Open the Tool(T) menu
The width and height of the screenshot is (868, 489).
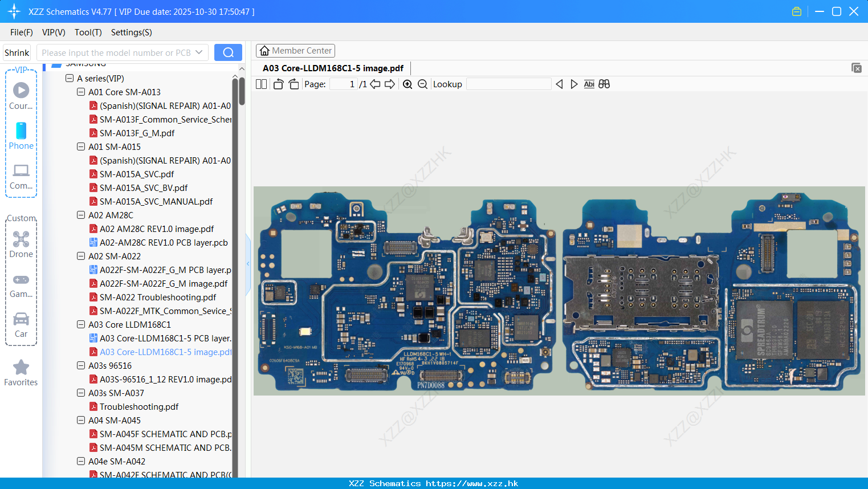click(88, 32)
